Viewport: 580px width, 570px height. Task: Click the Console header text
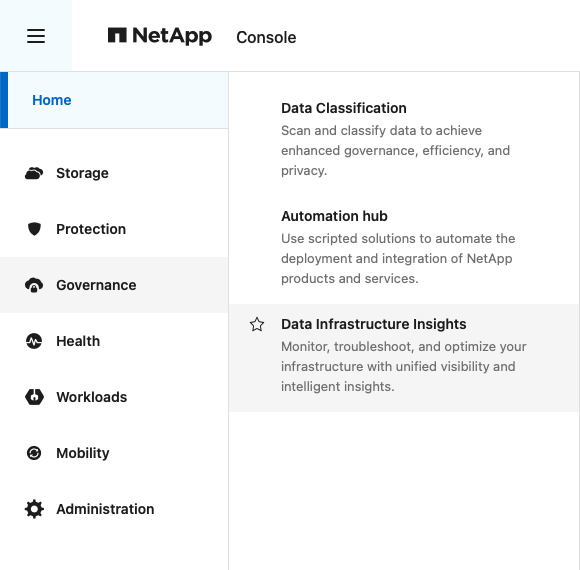pyautogui.click(x=266, y=37)
